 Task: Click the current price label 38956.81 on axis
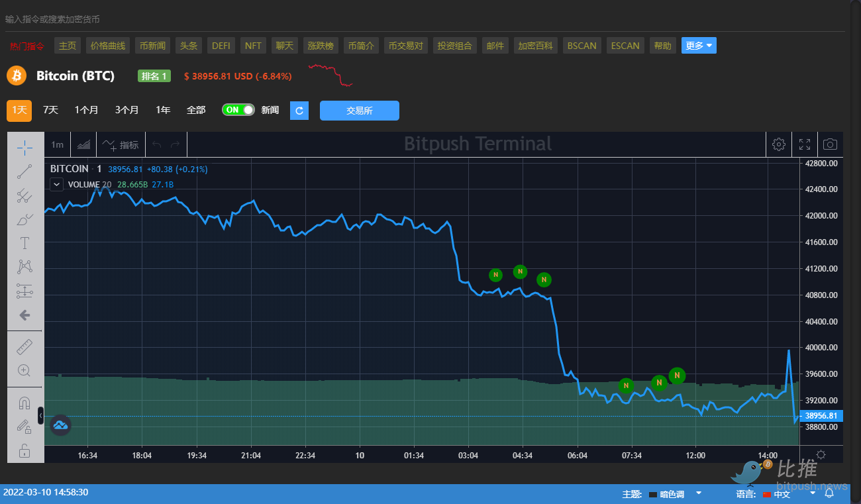(820, 416)
